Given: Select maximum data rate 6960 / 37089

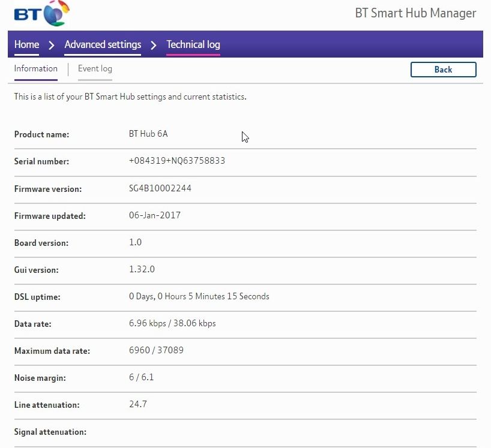Looking at the screenshot, I should [x=156, y=350].
